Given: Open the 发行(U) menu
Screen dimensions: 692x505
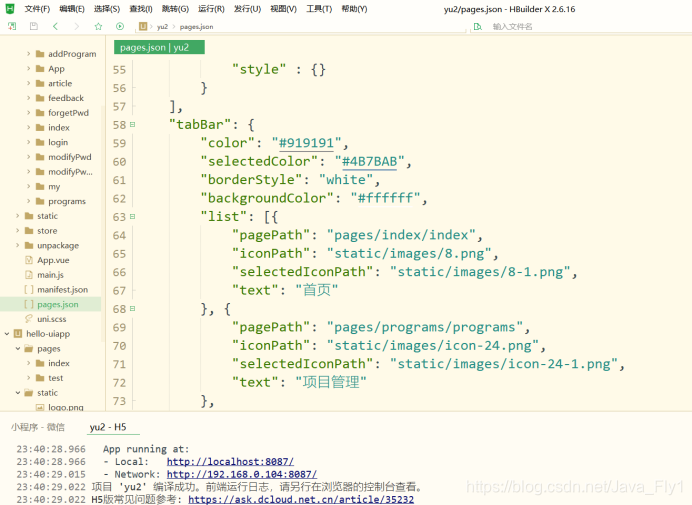Looking at the screenshot, I should tap(247, 9).
